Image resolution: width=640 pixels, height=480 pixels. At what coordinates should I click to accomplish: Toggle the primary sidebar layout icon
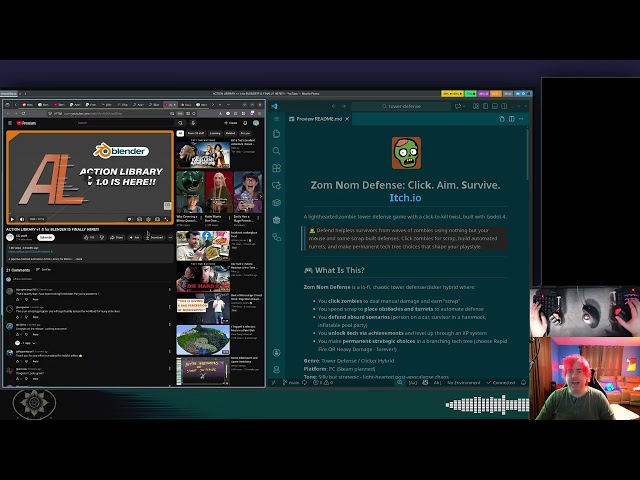click(x=485, y=106)
